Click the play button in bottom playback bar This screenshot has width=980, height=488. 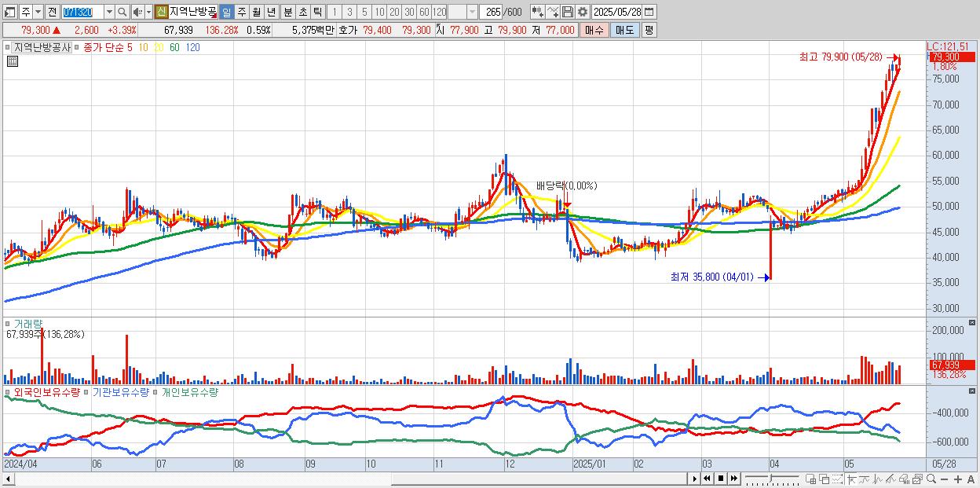pos(695,479)
